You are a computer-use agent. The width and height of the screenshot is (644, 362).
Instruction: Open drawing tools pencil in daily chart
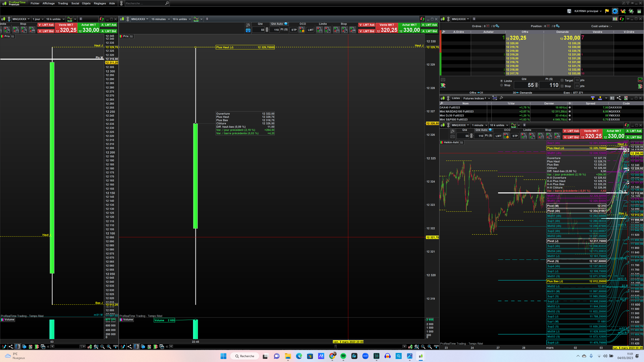[x=4, y=347]
